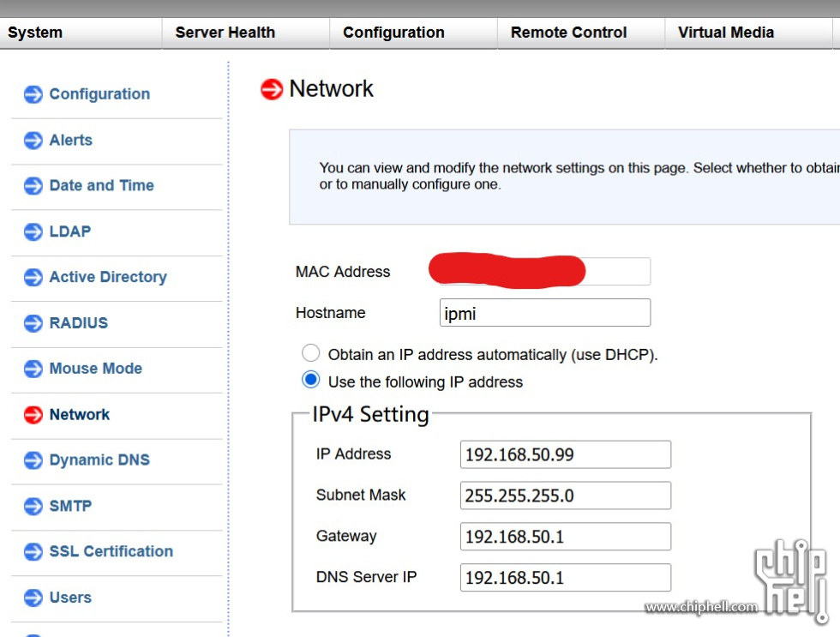This screenshot has width=840, height=637.
Task: Open the Users settings link
Action: [x=70, y=598]
